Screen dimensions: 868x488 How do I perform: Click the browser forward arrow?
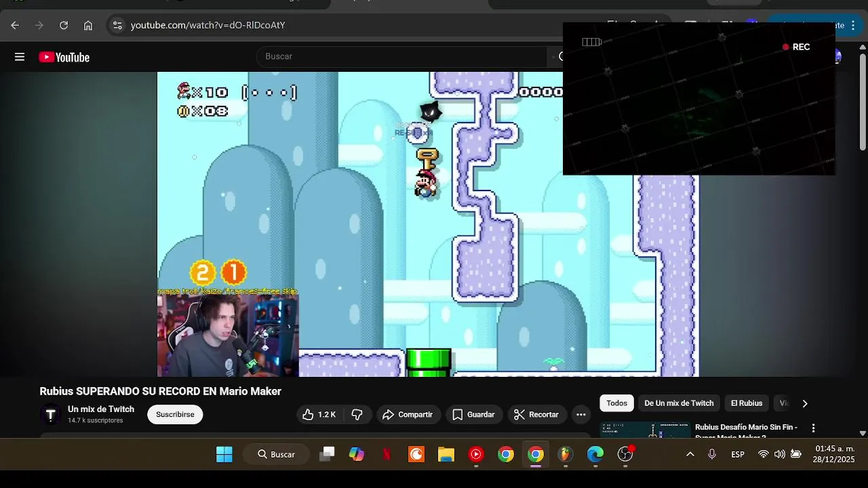pyautogui.click(x=39, y=25)
